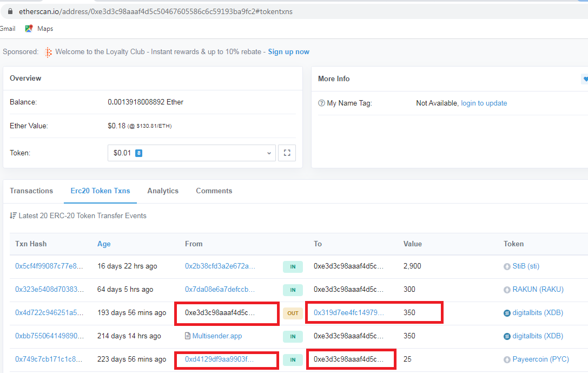Open recipient address 0x319d7ee4fc14979
The image size is (588, 373).
pyautogui.click(x=349, y=312)
